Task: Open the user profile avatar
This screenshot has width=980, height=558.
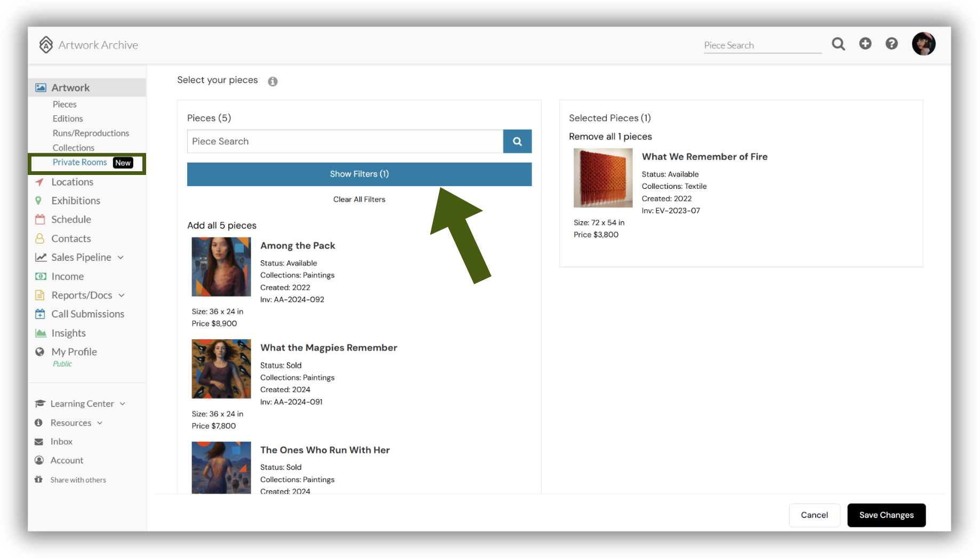Action: (923, 44)
